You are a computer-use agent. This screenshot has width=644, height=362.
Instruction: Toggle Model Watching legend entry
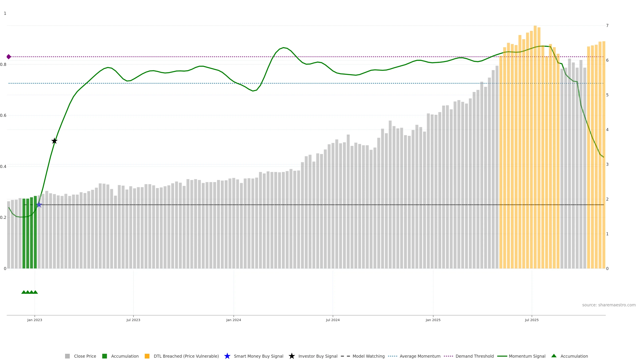click(x=368, y=356)
